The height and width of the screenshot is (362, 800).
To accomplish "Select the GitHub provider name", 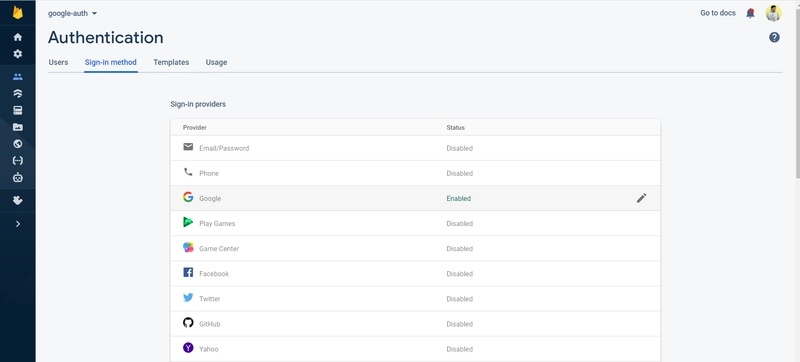I will click(210, 324).
